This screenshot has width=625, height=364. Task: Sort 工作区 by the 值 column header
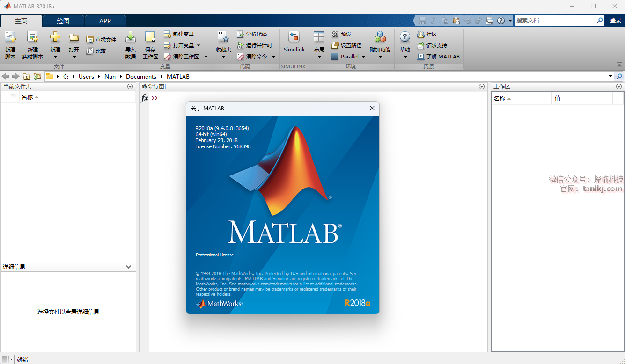[582, 98]
